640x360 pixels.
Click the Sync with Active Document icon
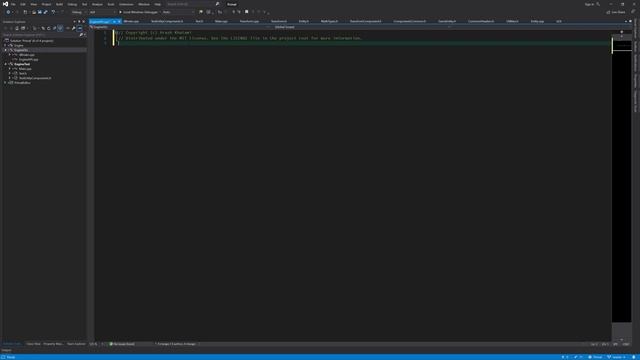tap(43, 28)
